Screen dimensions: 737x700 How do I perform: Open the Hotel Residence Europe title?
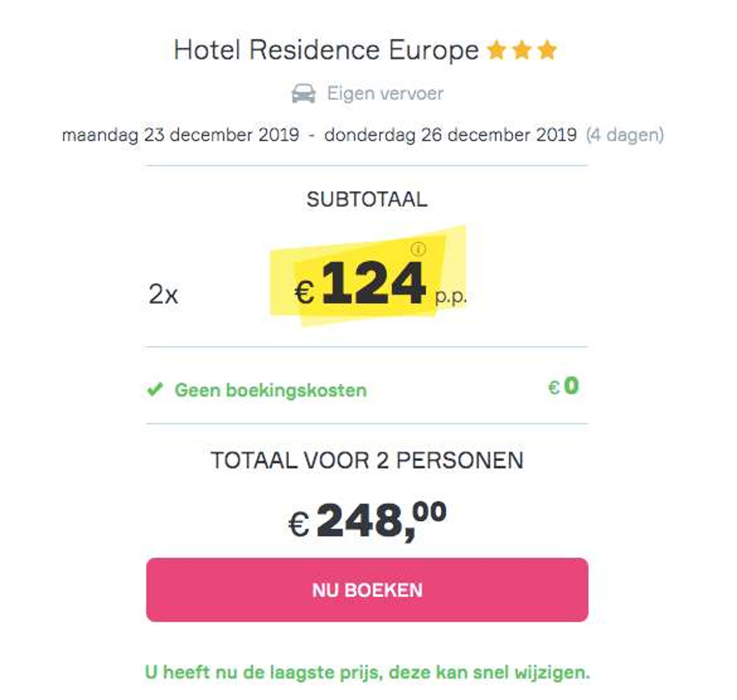coord(326,50)
